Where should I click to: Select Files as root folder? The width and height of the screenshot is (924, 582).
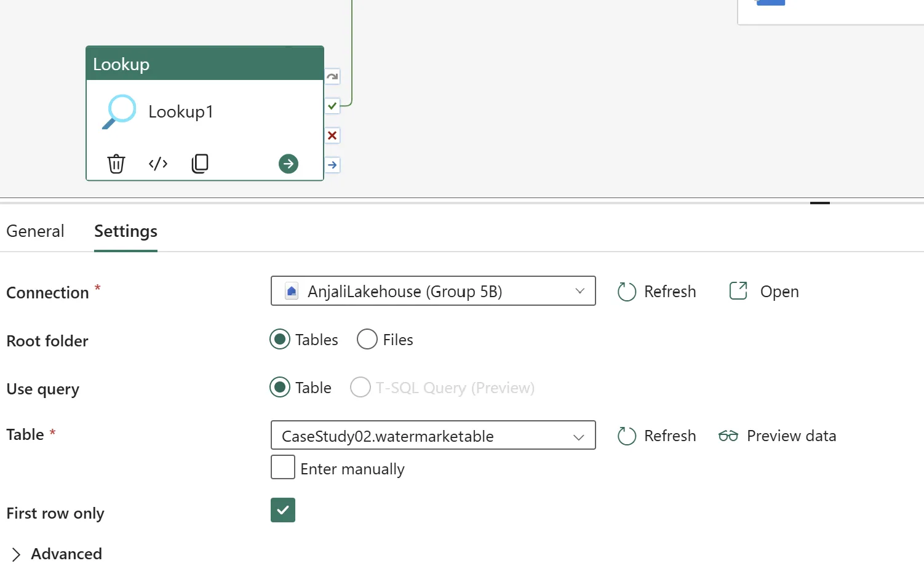click(x=367, y=340)
